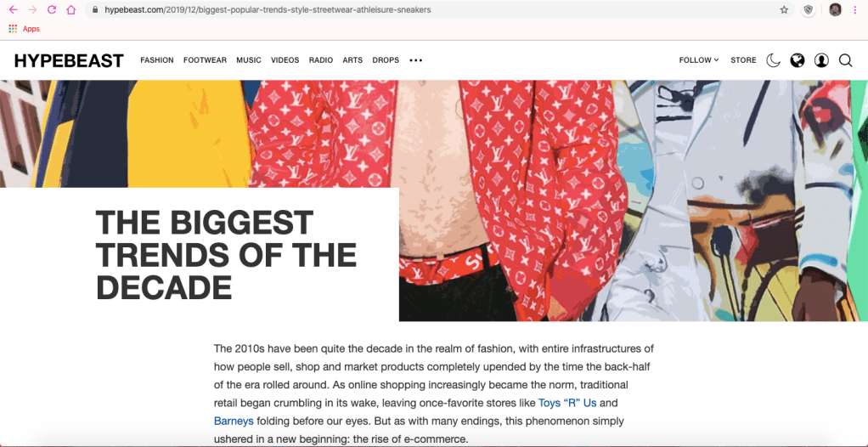
Task: Follow the Toys "R" Us link
Action: 567,403
